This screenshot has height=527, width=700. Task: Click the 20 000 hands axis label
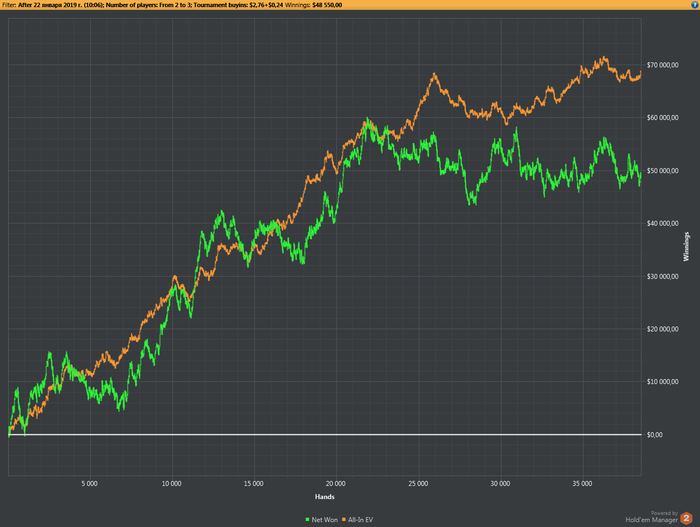pos(336,484)
